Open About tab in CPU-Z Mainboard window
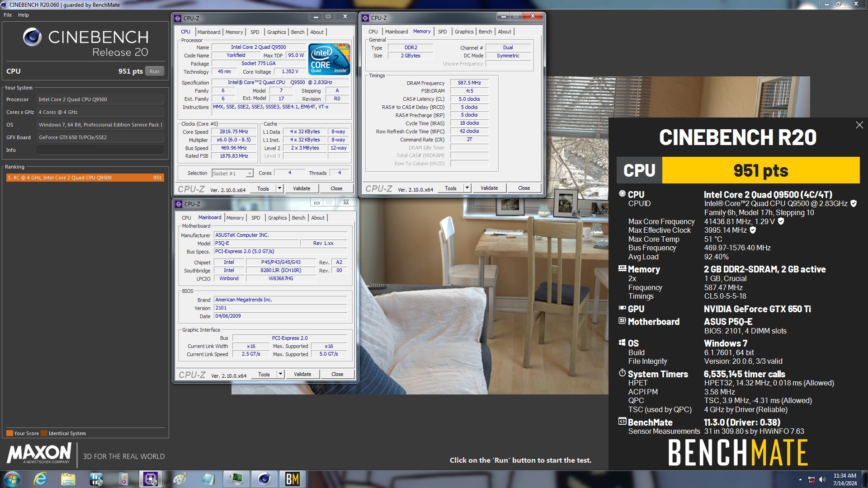The height and width of the screenshot is (488, 868). [x=318, y=218]
